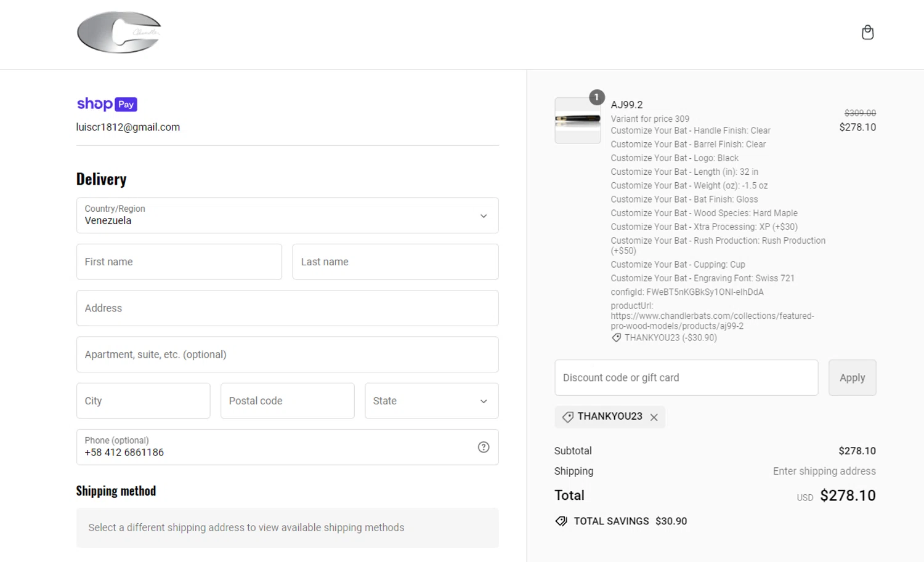
Task: Click the luiscr1812@gmail.com email
Action: pyautogui.click(x=128, y=127)
